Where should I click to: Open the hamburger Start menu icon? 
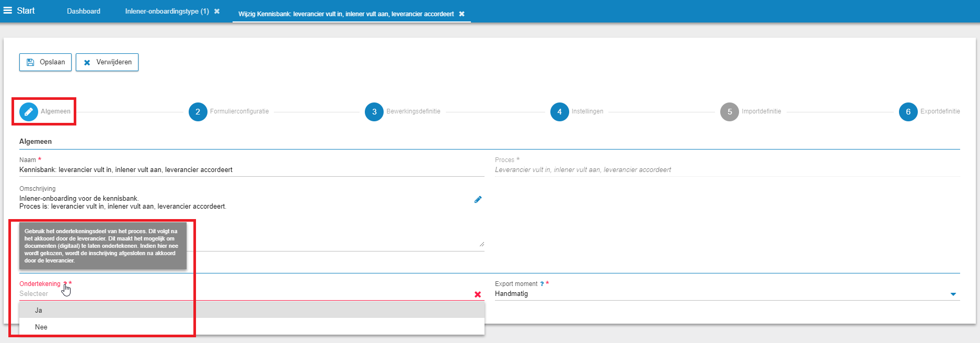8,10
